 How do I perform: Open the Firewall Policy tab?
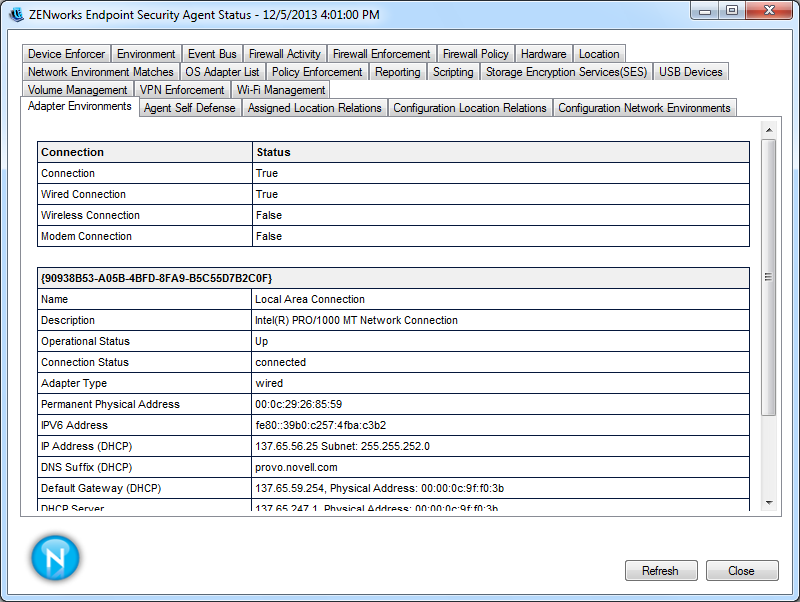[476, 54]
